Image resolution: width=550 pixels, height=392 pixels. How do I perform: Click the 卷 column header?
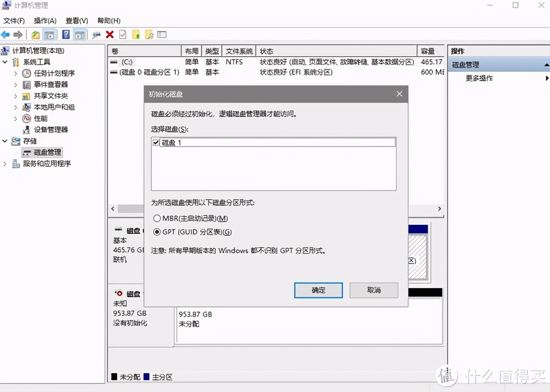click(145, 51)
